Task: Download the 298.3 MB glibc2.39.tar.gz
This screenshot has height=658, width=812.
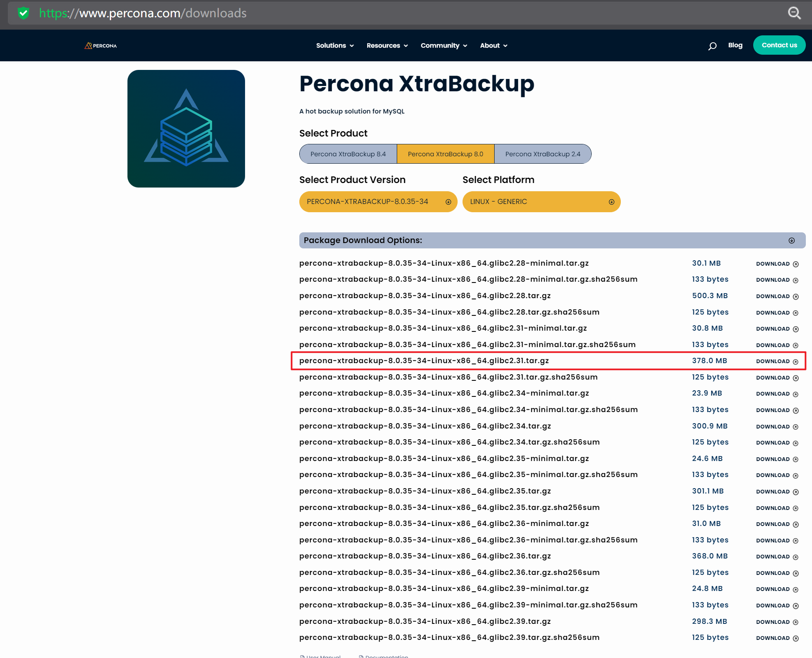Action: pyautogui.click(x=777, y=622)
